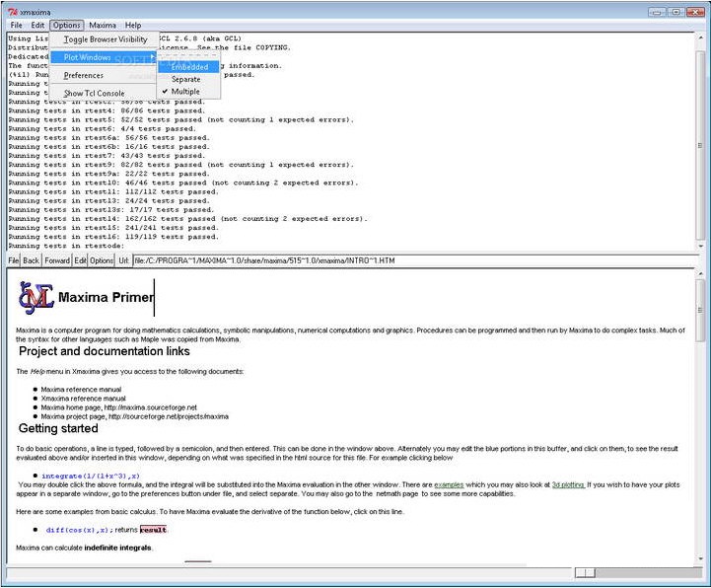Click the browser Edit button
The image size is (711, 588).
[x=80, y=260]
